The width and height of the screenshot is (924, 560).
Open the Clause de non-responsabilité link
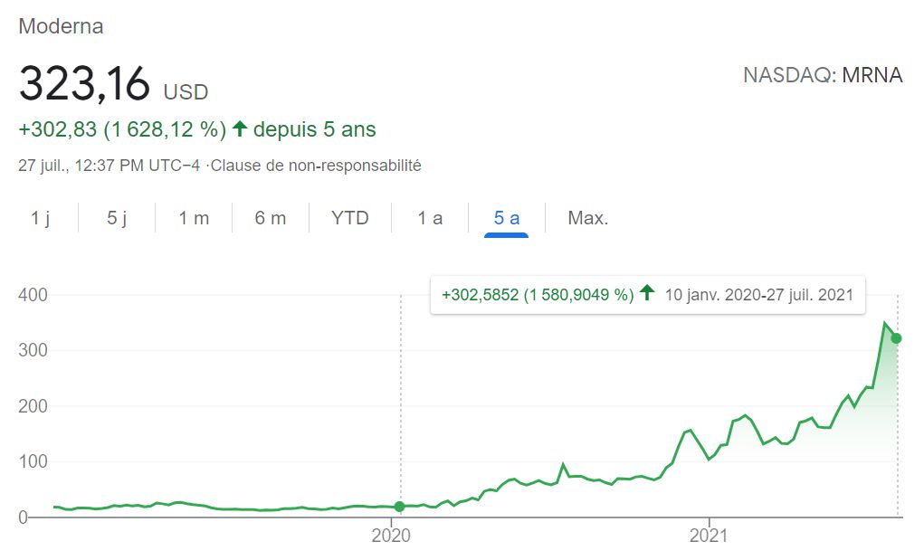pyautogui.click(x=316, y=166)
